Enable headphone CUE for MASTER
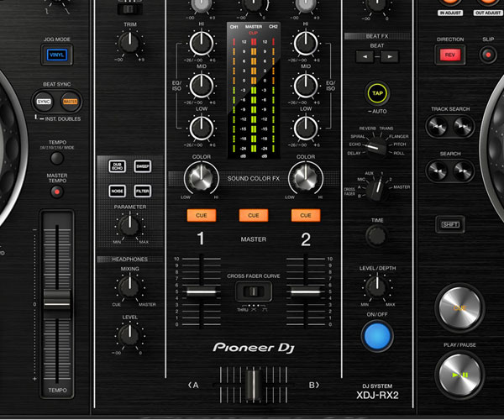504x420 pixels. pyautogui.click(x=254, y=215)
